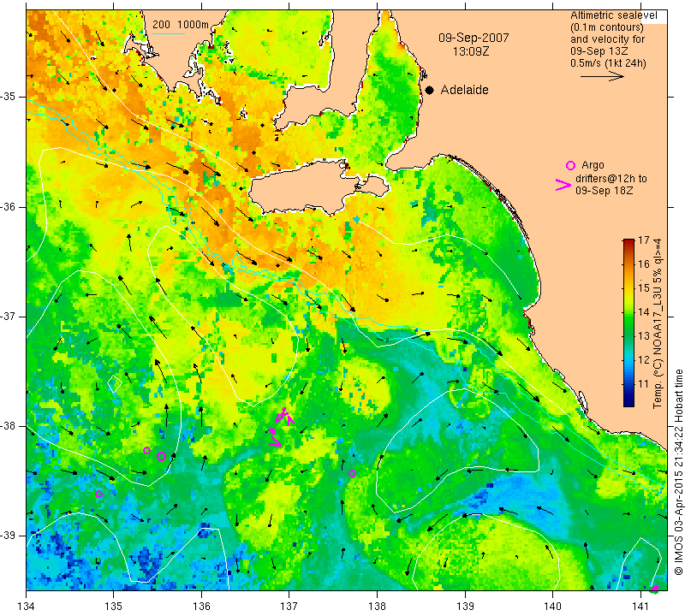
Task: Click the 200 1000m depth contour label
Action: [x=181, y=25]
